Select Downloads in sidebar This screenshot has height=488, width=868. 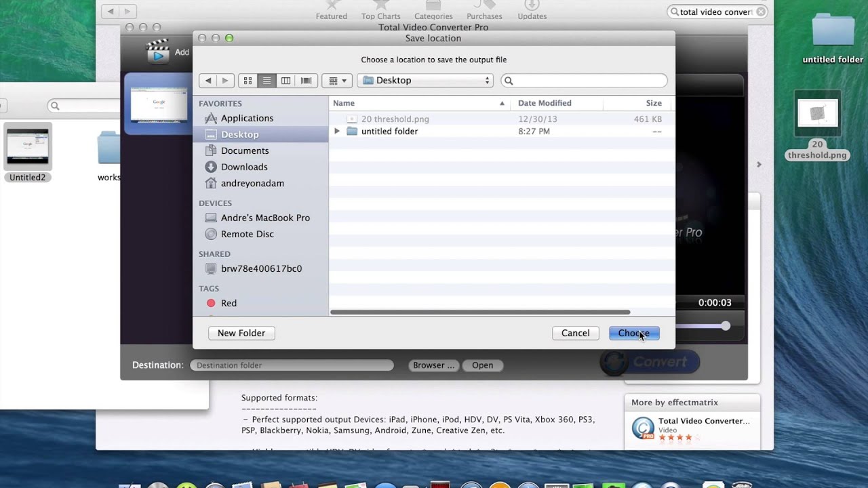pyautogui.click(x=244, y=167)
